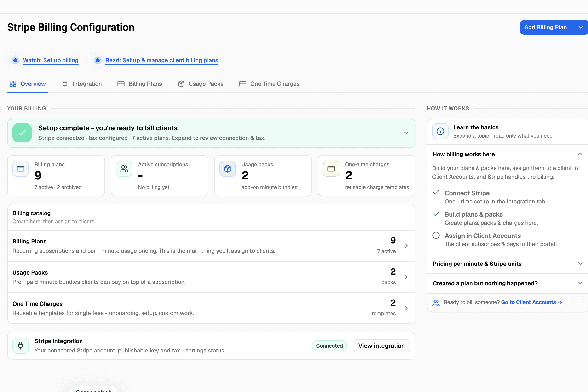Click the Add Billing Plan button
The height and width of the screenshot is (392, 588).
[546, 27]
